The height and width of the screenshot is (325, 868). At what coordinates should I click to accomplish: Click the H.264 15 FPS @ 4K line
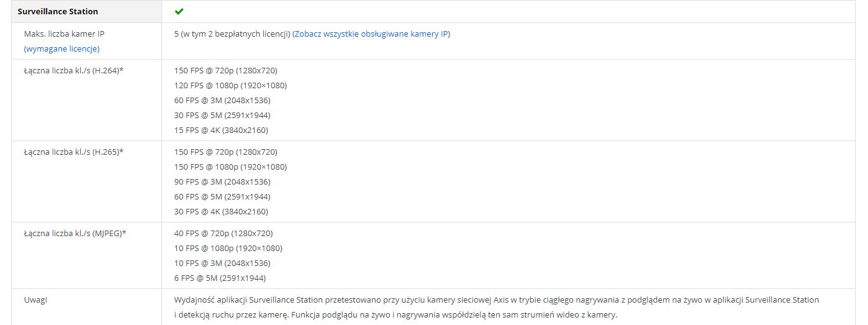tap(222, 130)
